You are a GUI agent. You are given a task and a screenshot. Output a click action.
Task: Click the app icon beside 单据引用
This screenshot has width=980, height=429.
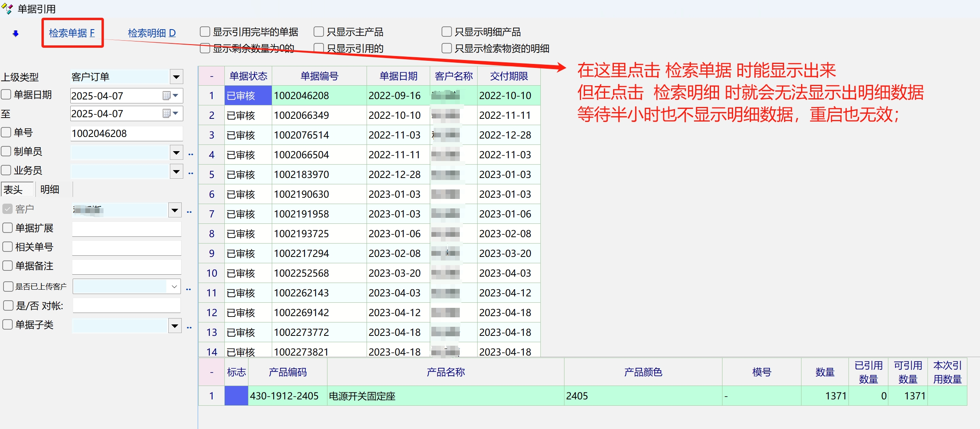pos(7,8)
